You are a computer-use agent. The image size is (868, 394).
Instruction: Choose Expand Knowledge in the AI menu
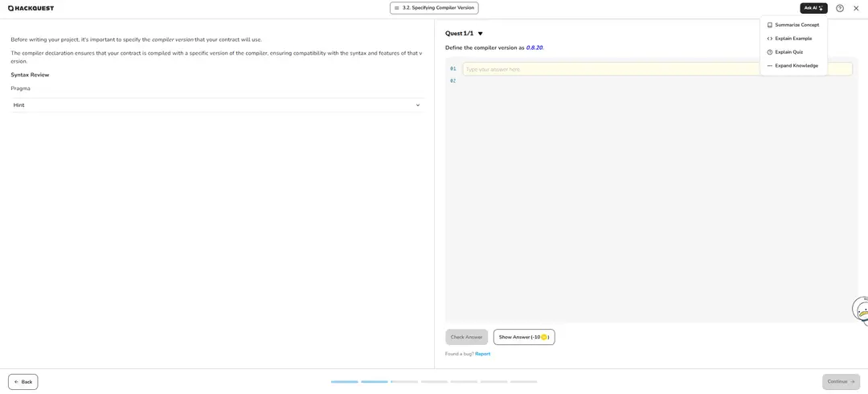[796, 66]
